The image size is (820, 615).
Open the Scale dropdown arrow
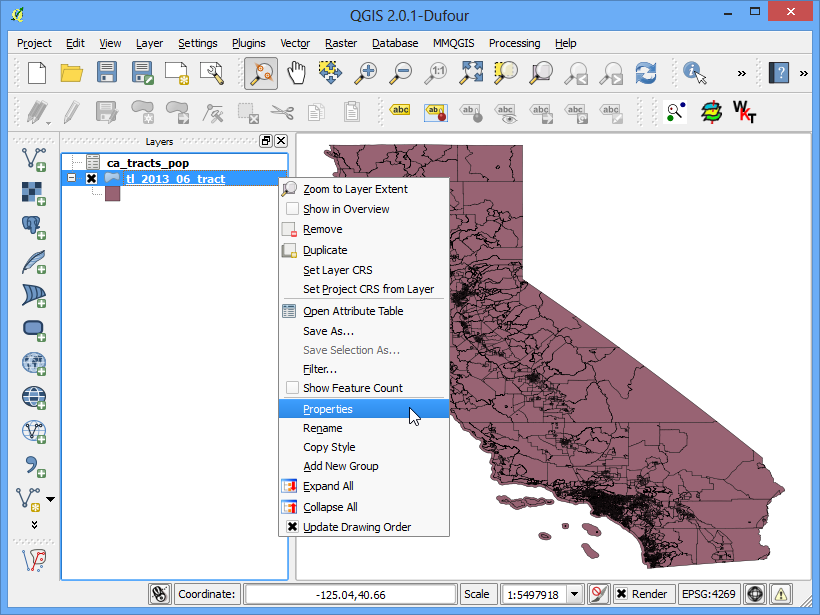pyautogui.click(x=574, y=594)
